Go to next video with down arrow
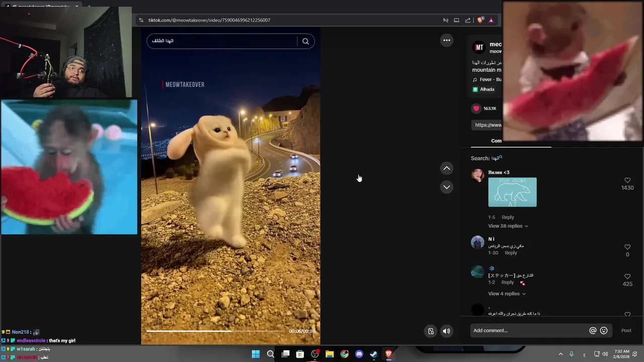The image size is (644, 362). (446, 187)
